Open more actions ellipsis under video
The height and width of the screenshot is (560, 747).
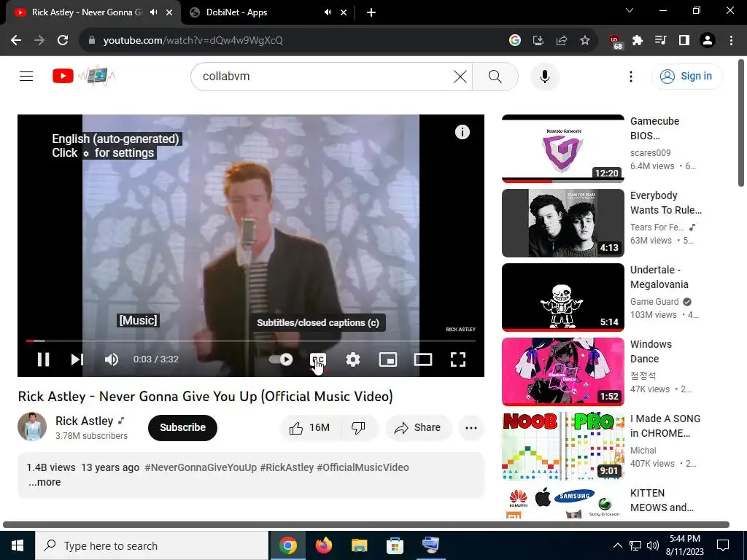(x=471, y=427)
